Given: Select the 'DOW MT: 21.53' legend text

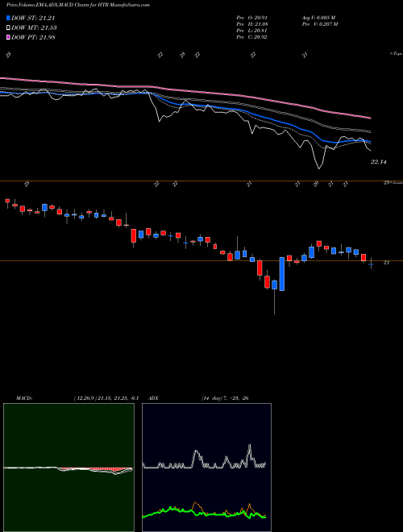Looking at the screenshot, I should pos(34,28).
